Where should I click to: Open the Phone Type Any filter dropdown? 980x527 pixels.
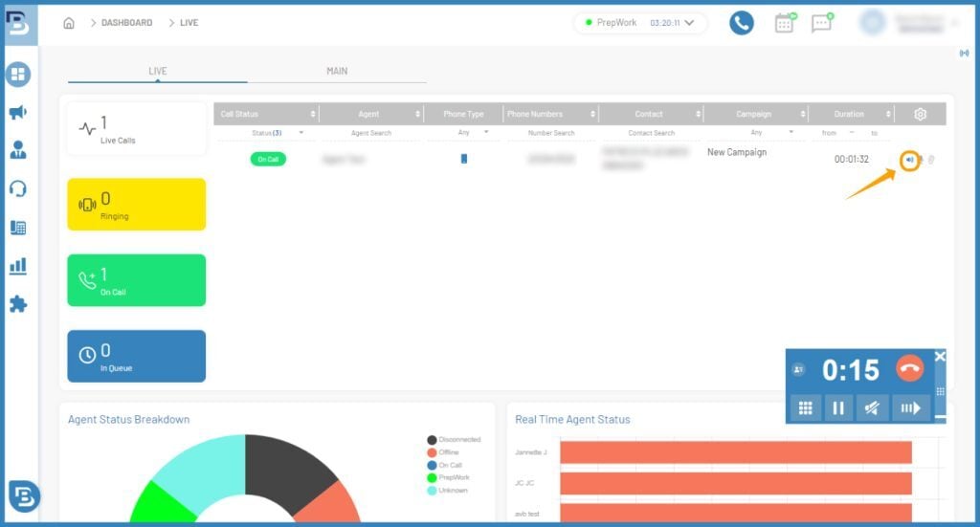click(473, 132)
